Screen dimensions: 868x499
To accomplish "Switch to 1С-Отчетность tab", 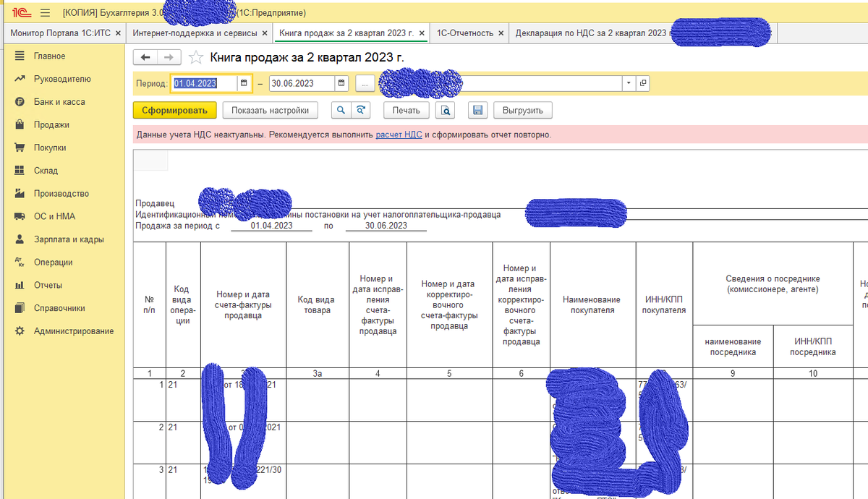I will [x=465, y=33].
